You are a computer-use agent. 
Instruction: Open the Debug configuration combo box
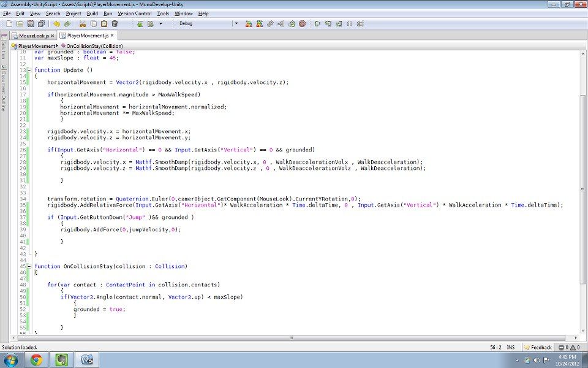[208, 24]
